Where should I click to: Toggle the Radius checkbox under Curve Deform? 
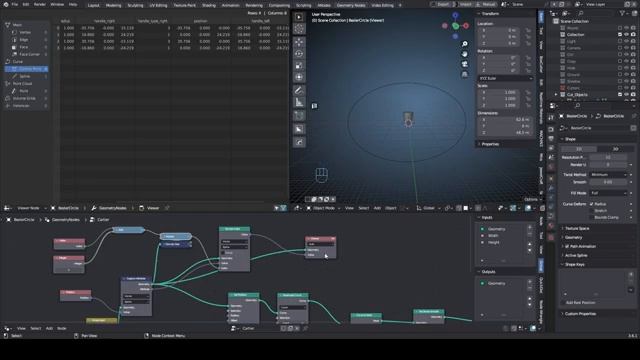tap(592, 204)
